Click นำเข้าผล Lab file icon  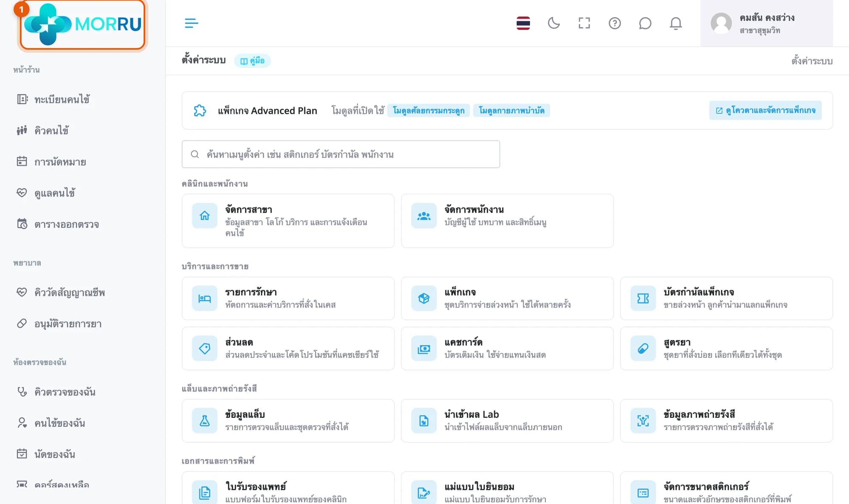click(424, 420)
